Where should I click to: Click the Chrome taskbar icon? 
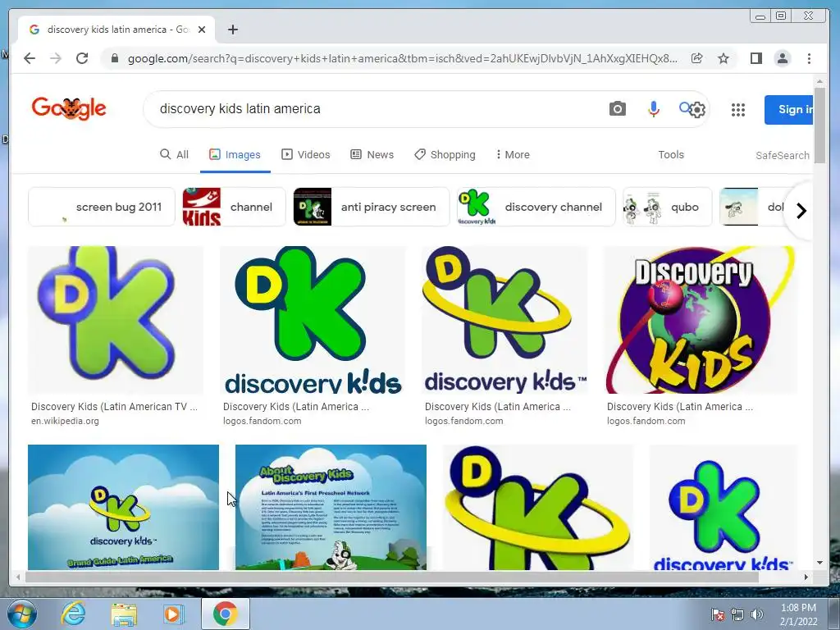click(x=225, y=614)
